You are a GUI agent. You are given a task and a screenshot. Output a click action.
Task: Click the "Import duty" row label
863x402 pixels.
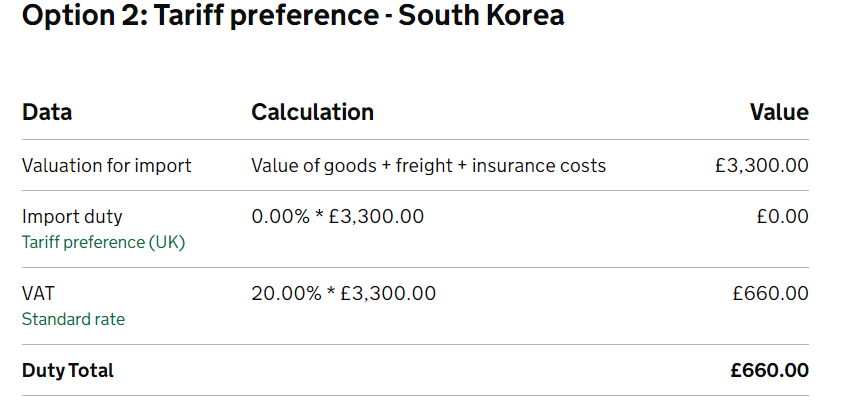(72, 216)
